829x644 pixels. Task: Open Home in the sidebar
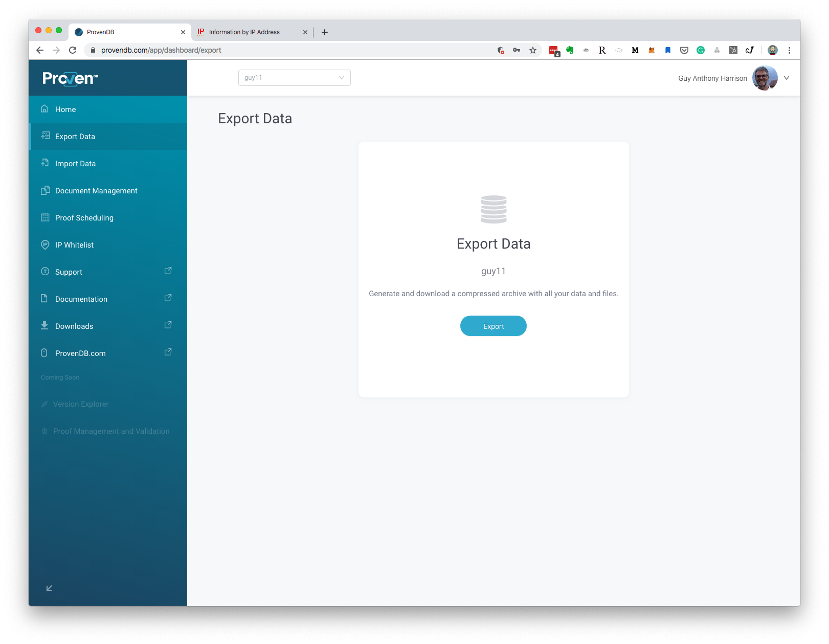[x=108, y=109]
